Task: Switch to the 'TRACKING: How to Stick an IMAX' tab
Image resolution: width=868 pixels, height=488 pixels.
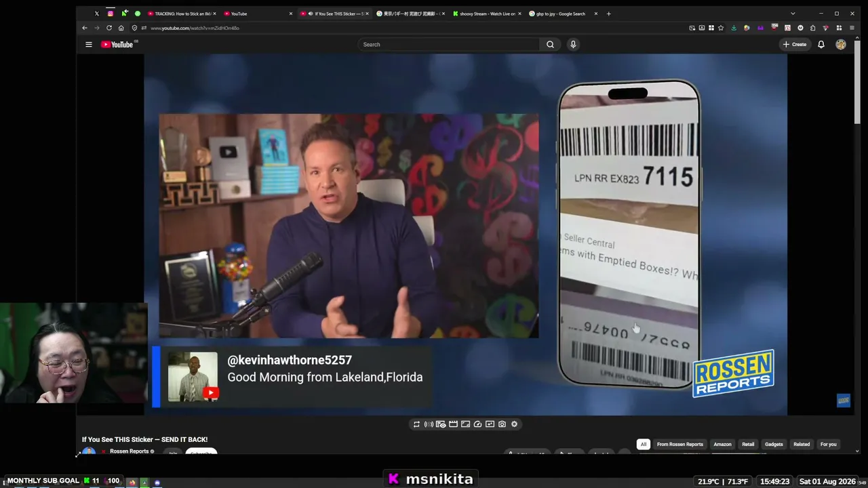Action: [x=182, y=14]
